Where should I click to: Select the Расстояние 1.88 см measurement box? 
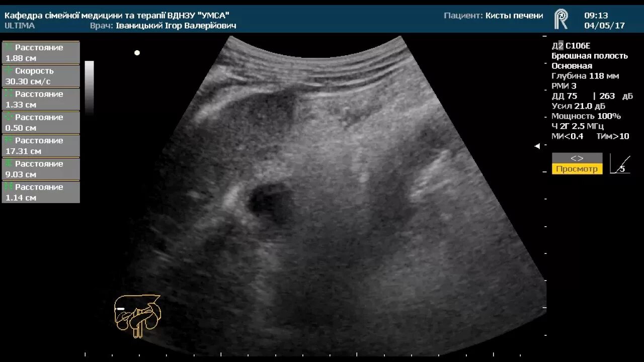[x=41, y=52]
